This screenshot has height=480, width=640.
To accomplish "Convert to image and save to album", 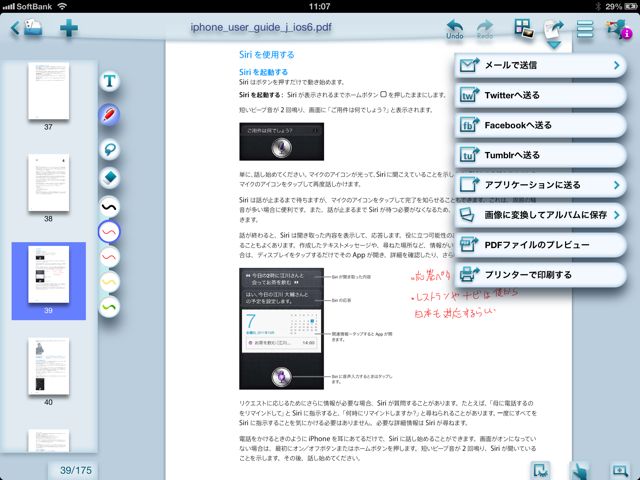I will [x=540, y=215].
